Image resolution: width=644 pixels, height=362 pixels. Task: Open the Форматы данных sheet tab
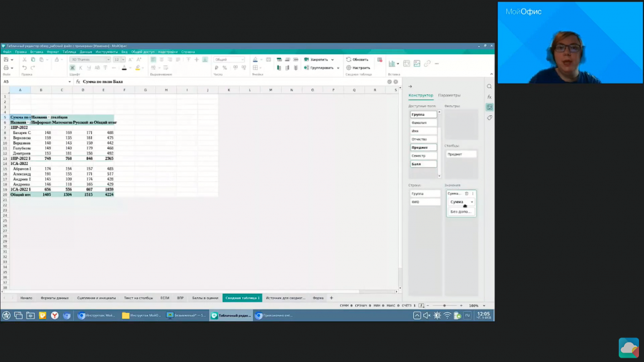click(x=55, y=298)
